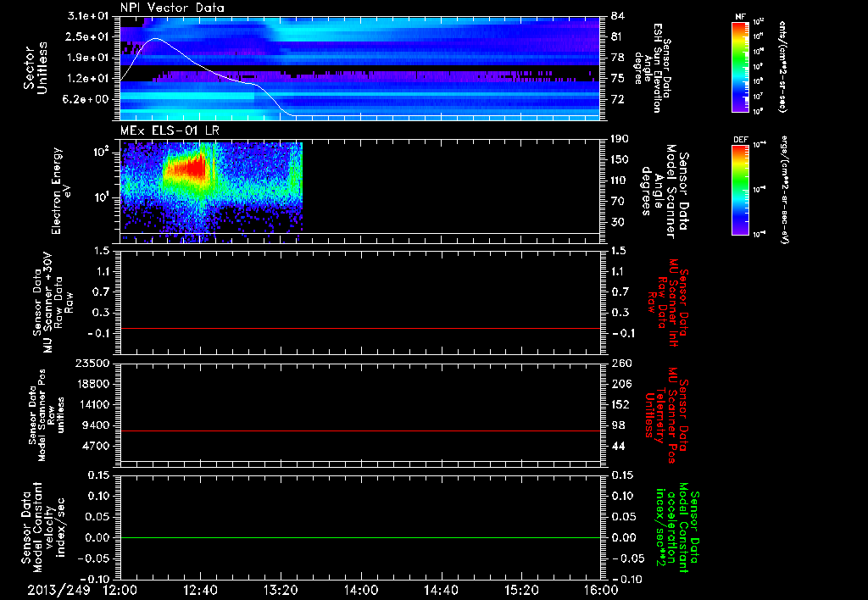The image size is (868, 600).
Task: Click the red 'MU Scanner Pos Telemetry' axis title
Action: (x=666, y=415)
